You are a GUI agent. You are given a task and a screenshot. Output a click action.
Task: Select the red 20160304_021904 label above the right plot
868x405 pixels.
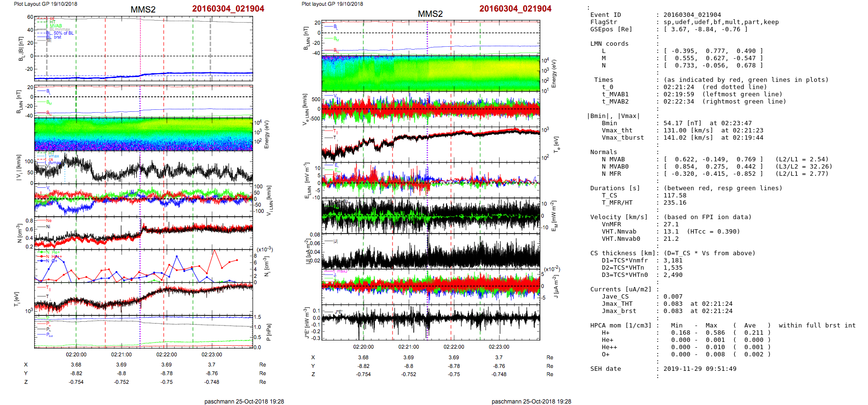(x=515, y=9)
